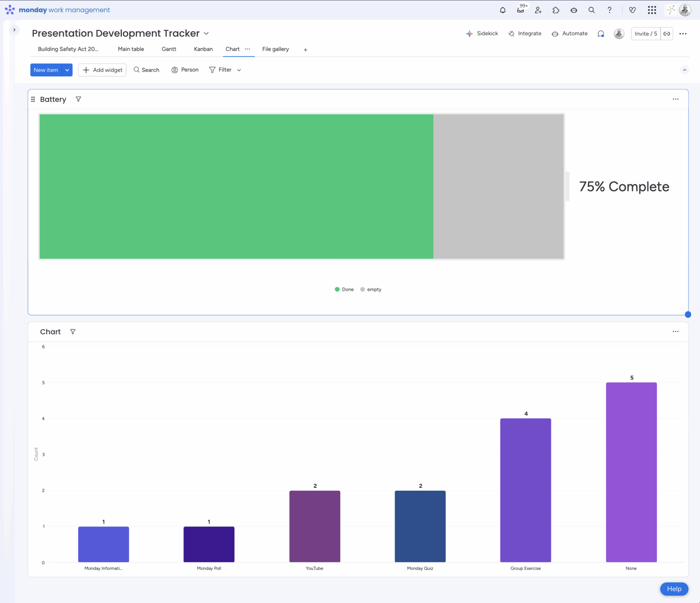Open the products switcher grid icon
The image size is (700, 603).
[x=652, y=10]
